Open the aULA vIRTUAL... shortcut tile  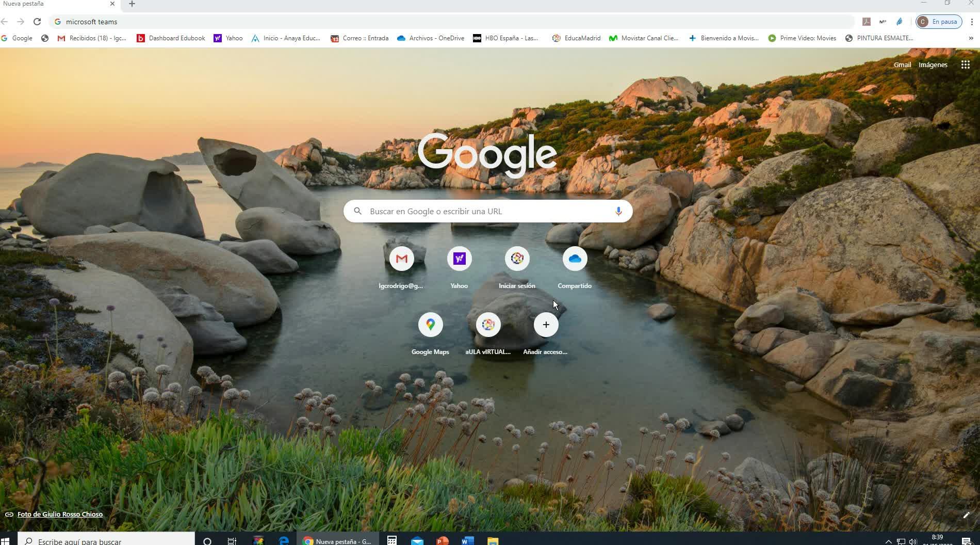point(488,333)
